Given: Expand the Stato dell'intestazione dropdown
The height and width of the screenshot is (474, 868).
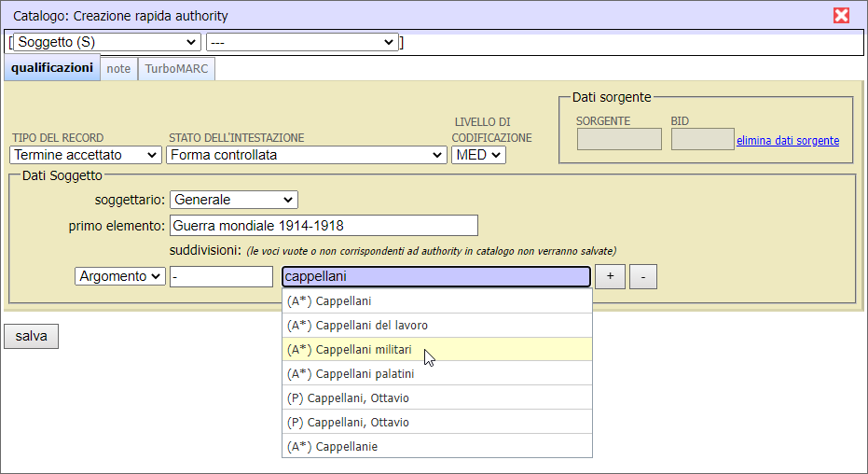Looking at the screenshot, I should click(x=307, y=155).
